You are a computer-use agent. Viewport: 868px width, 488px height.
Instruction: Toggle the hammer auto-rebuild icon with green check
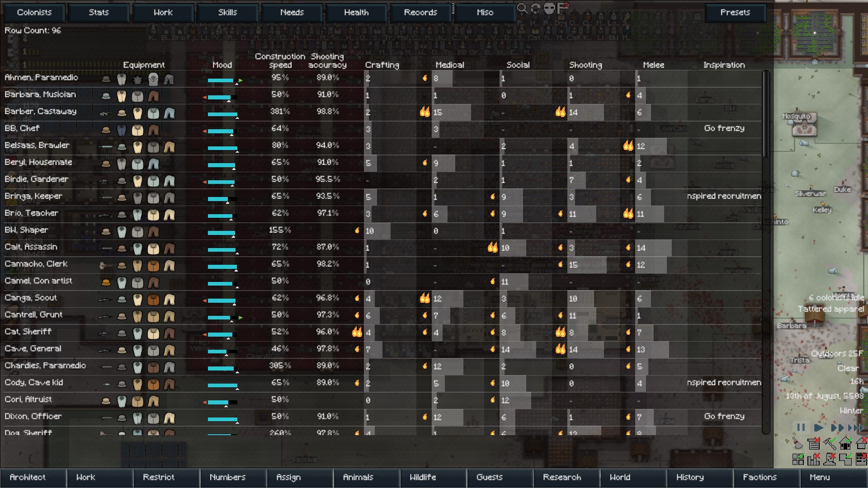tap(830, 443)
